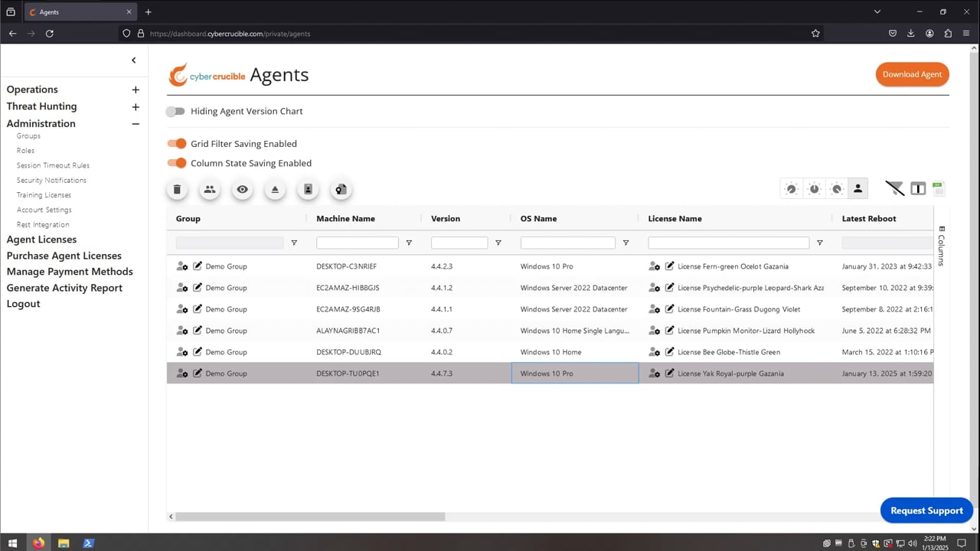Click the column layout panel icon

point(918,189)
